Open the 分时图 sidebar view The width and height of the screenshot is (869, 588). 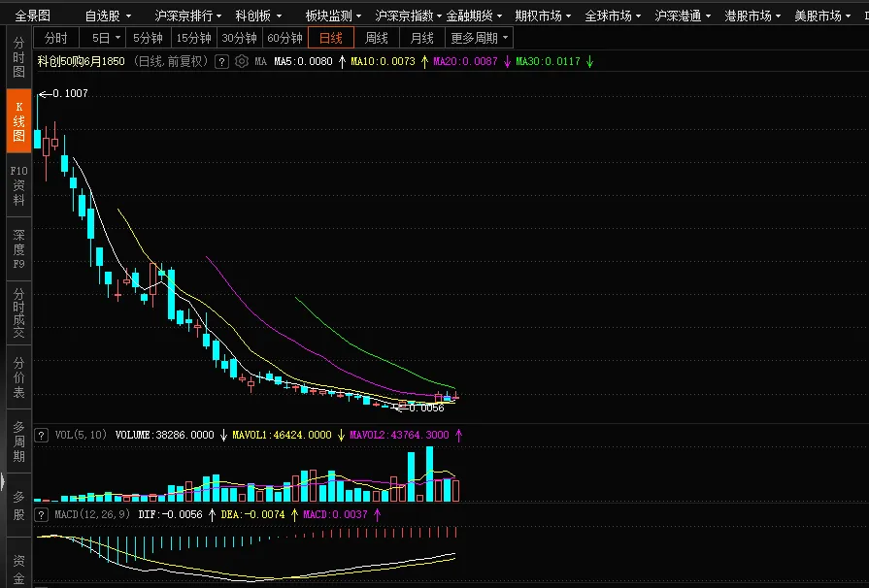click(x=18, y=57)
